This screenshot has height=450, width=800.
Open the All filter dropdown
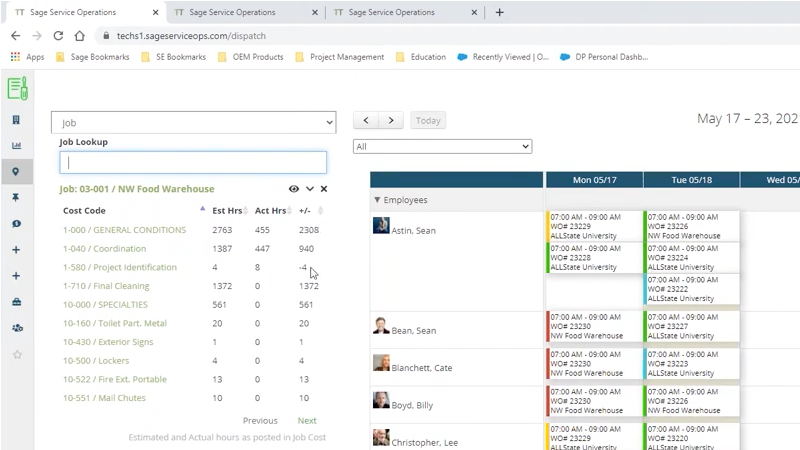(x=442, y=146)
